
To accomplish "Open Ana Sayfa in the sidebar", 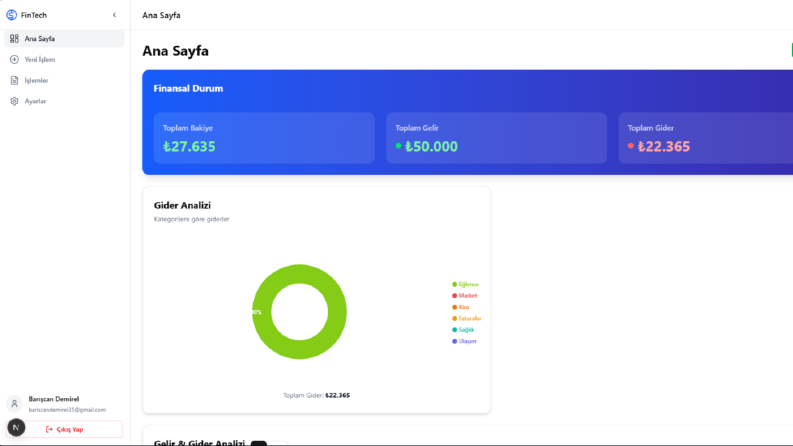I will (64, 38).
